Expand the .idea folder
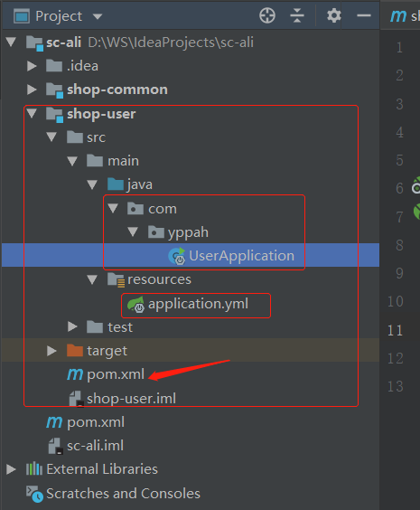The height and width of the screenshot is (510, 420). 32,66
